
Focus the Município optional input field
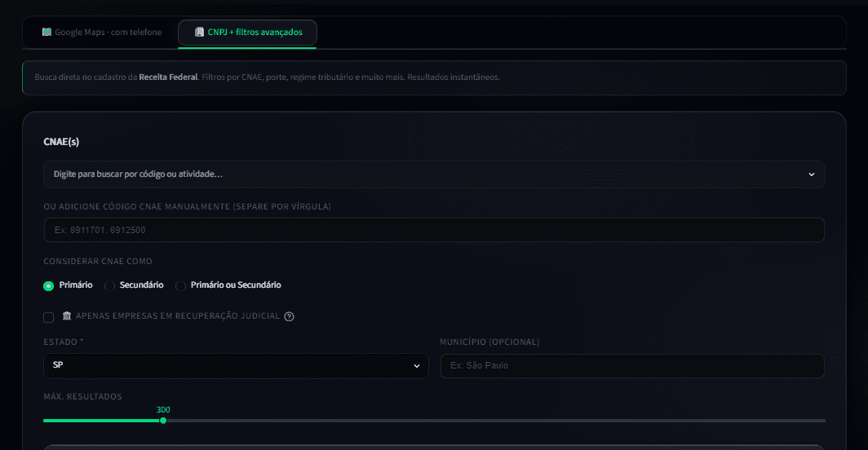(632, 366)
